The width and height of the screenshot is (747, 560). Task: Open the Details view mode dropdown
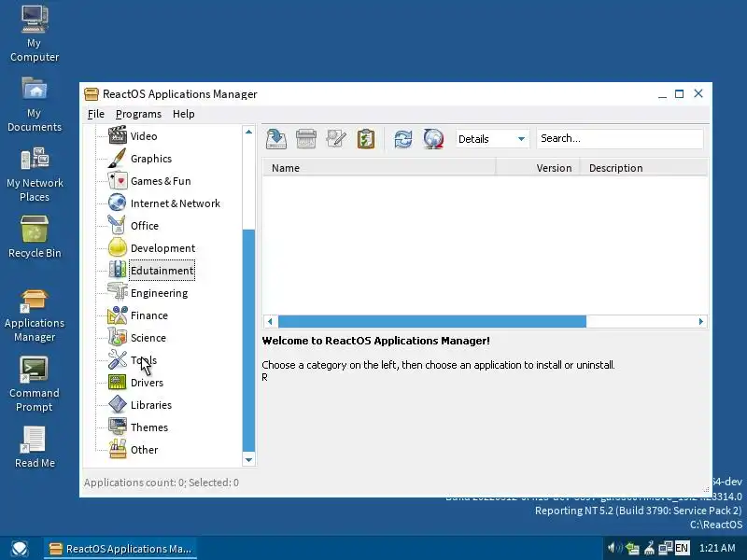tap(492, 139)
